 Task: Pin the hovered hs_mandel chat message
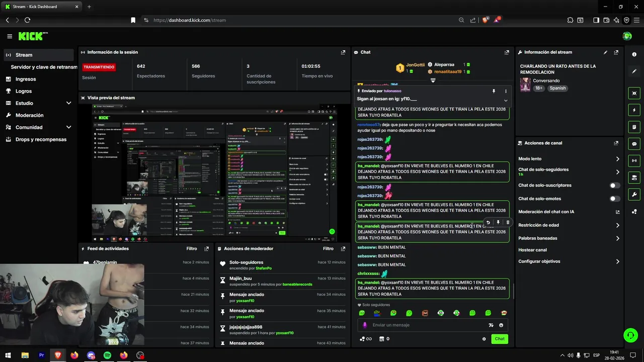pos(498,222)
